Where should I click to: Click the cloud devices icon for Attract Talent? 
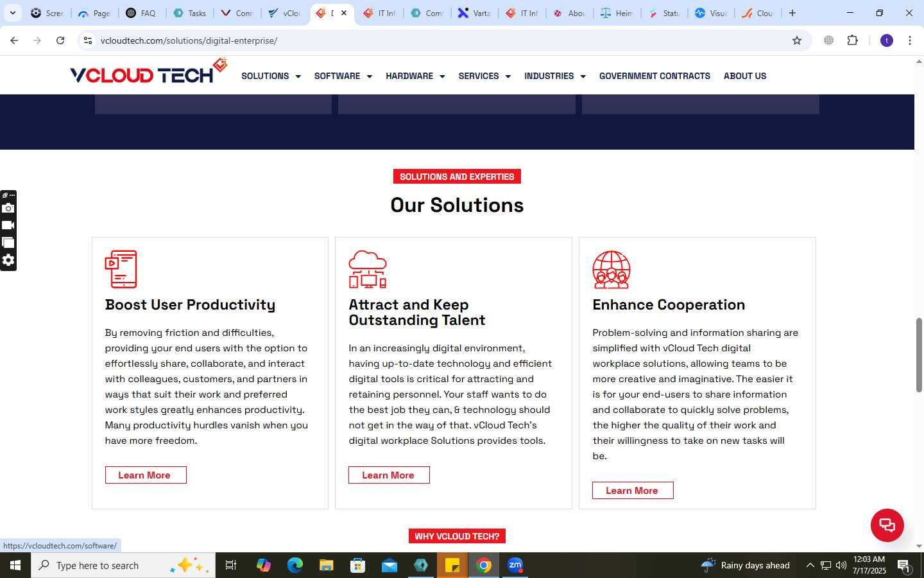[368, 269]
